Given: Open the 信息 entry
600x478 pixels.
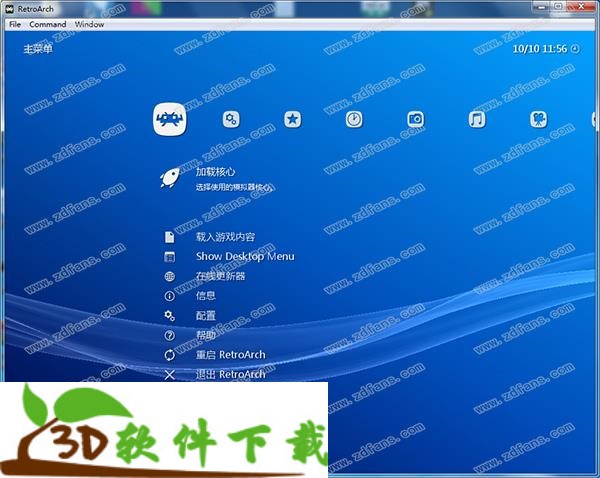Looking at the screenshot, I should tap(206, 296).
